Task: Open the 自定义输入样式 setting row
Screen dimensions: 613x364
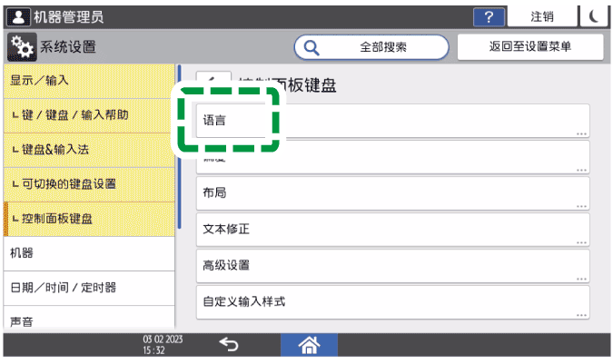Action: [392, 302]
